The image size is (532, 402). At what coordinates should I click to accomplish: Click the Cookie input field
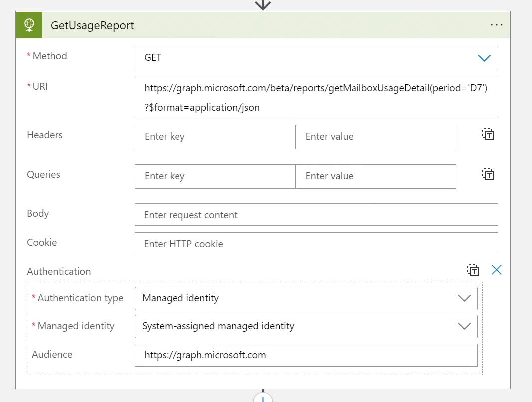(x=316, y=243)
